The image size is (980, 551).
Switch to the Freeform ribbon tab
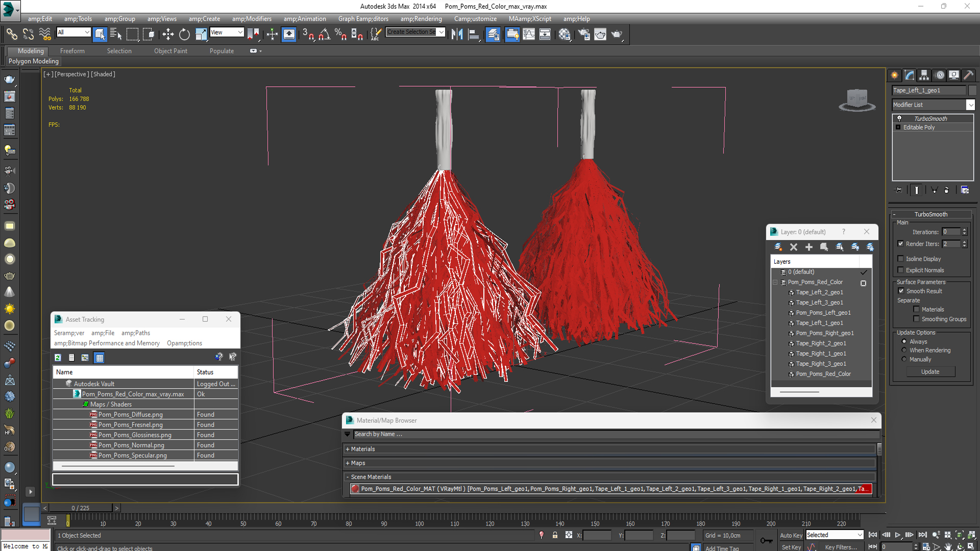72,51
